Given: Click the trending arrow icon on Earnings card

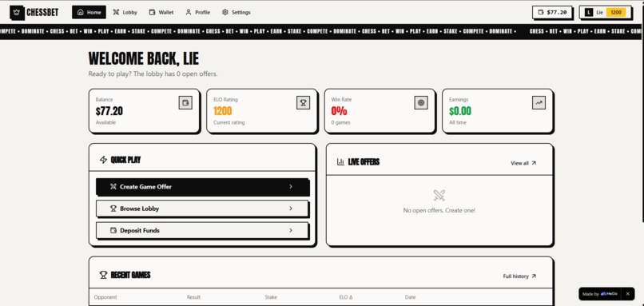Looking at the screenshot, I should tap(539, 103).
